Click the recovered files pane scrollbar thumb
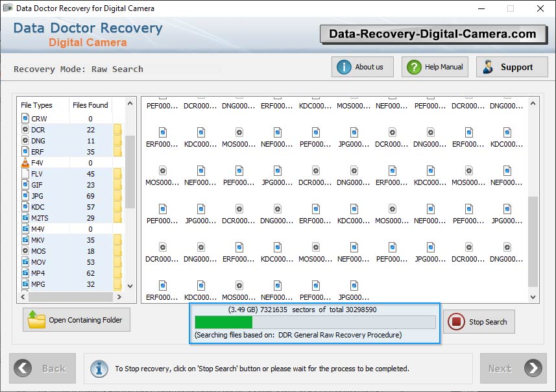Screen dimensions: 556x392 pos(533,241)
